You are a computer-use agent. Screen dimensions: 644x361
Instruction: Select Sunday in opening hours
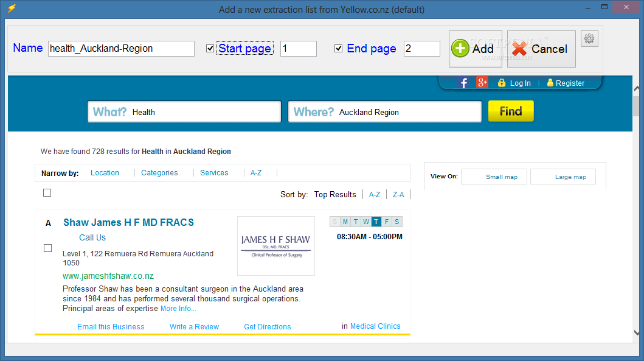pyautogui.click(x=334, y=222)
